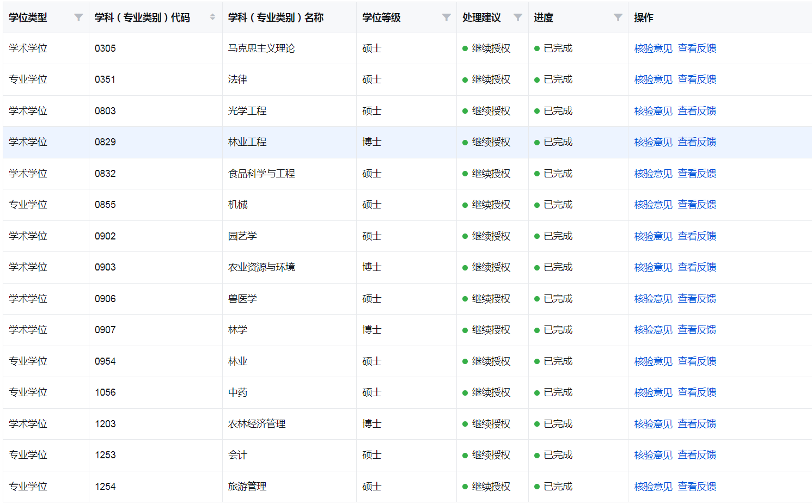Open 核验意见 for 林业工程 (0829)
This screenshot has width=812, height=504.
(653, 142)
